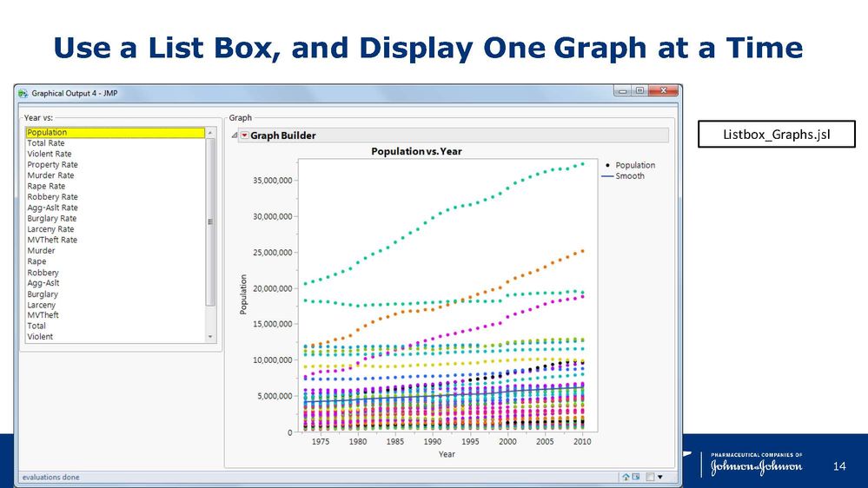
Task: Click the list box scrollbar down arrow
Action: point(210,337)
